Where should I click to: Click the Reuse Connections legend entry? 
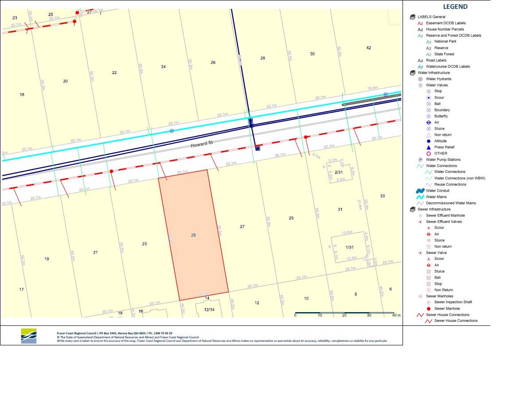pos(450,184)
